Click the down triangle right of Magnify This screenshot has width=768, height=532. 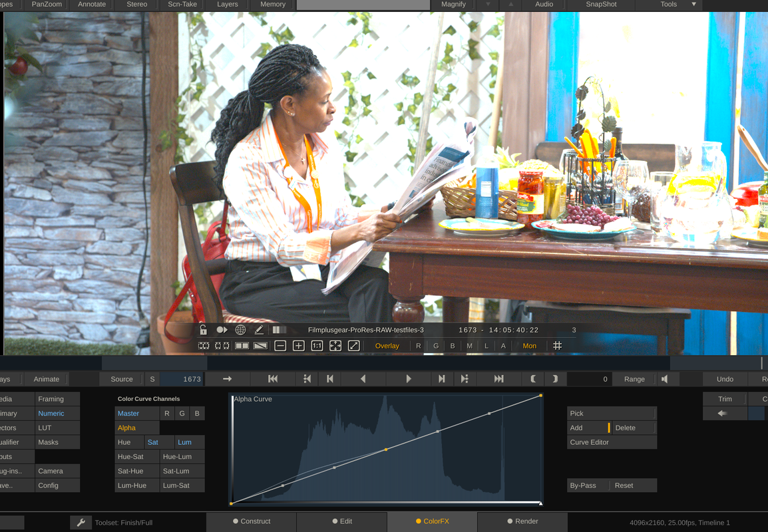coord(488,5)
